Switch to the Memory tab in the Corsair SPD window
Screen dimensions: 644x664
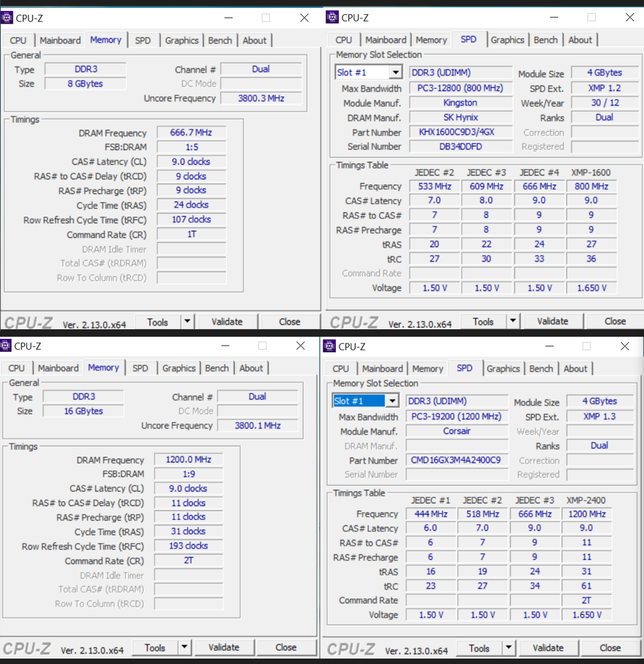tap(428, 369)
